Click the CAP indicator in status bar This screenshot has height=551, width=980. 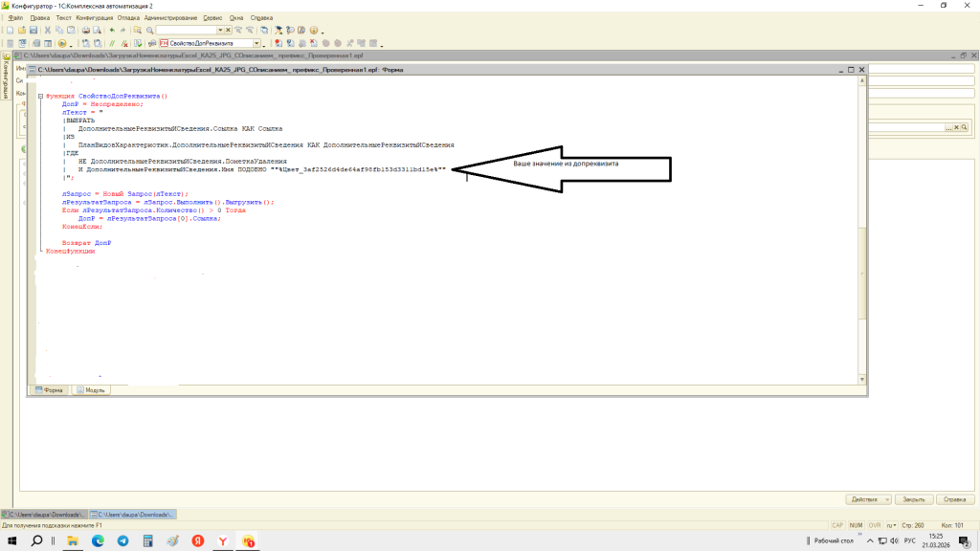pyautogui.click(x=837, y=525)
